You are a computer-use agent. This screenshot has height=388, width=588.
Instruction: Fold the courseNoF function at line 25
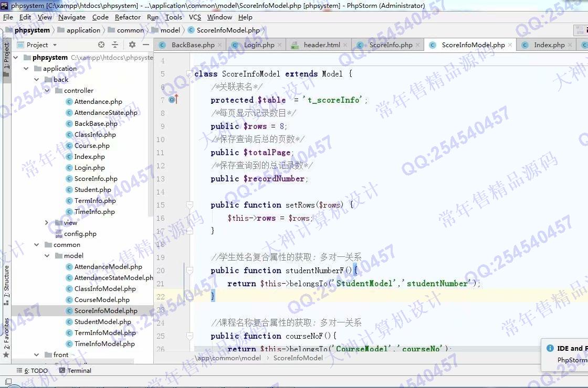[190, 336]
